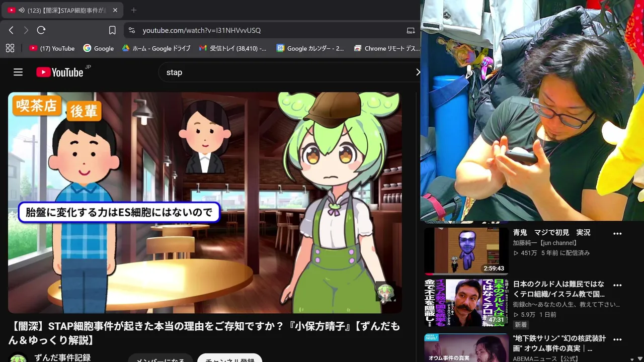Open a new browser tab with plus
Screen dimensions: 644x362
[x=133, y=10]
